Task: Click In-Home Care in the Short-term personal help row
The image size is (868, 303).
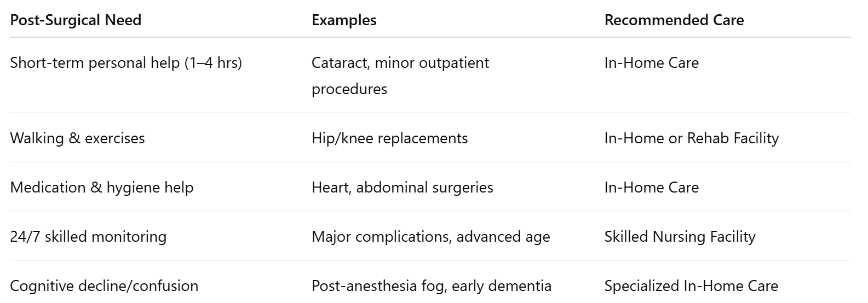Action: pyautogui.click(x=651, y=63)
